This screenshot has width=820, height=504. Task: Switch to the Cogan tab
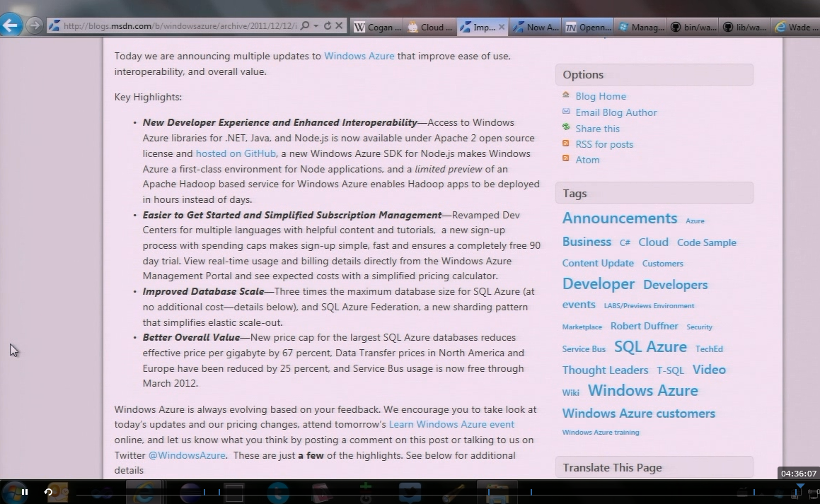tap(377, 27)
